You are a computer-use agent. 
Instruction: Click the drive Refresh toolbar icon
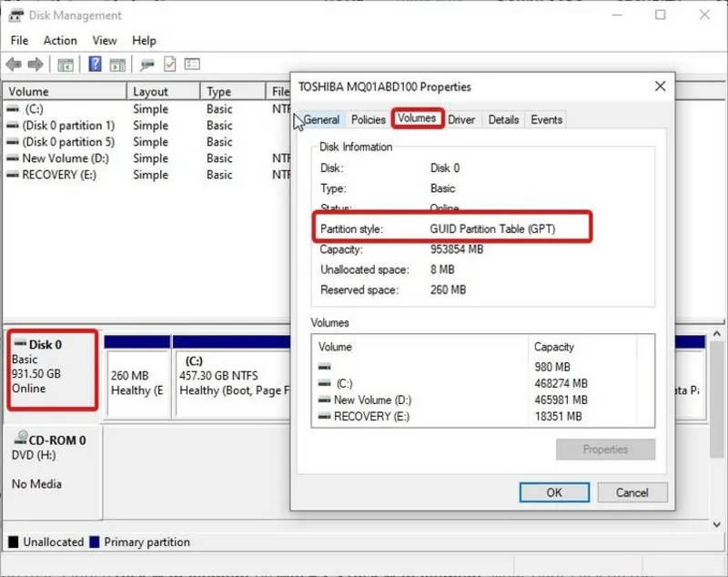147,65
